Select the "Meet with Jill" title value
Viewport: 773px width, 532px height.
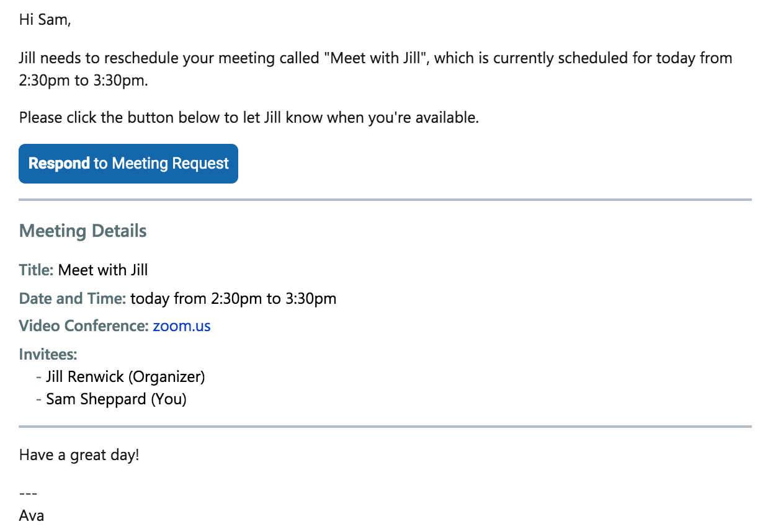click(103, 270)
